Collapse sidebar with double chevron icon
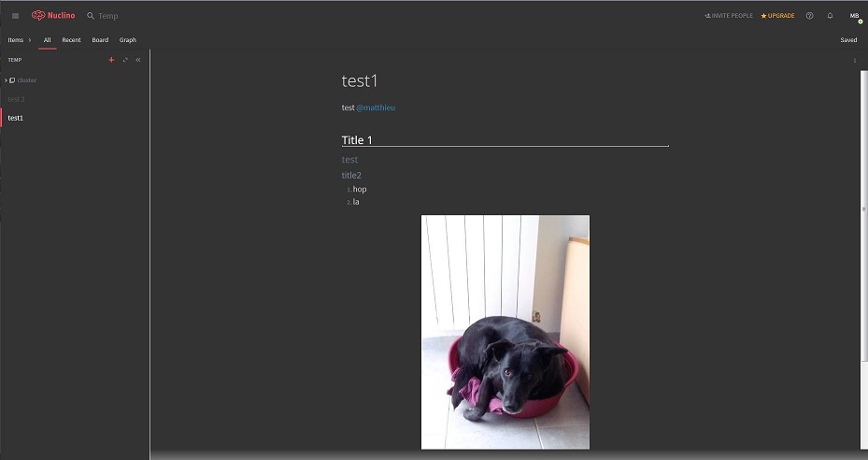 pyautogui.click(x=138, y=60)
